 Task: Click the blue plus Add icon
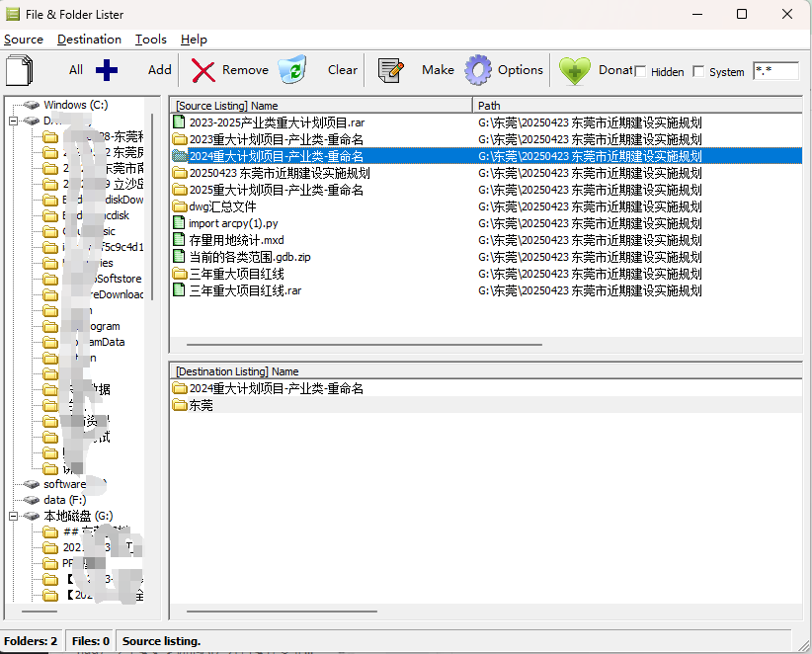[107, 70]
